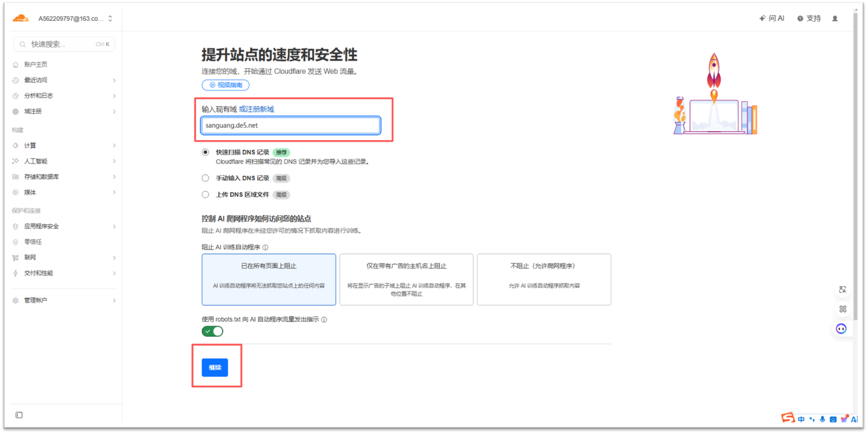Expand 分析和日志 sidebar section
The image size is (868, 434).
pos(64,96)
